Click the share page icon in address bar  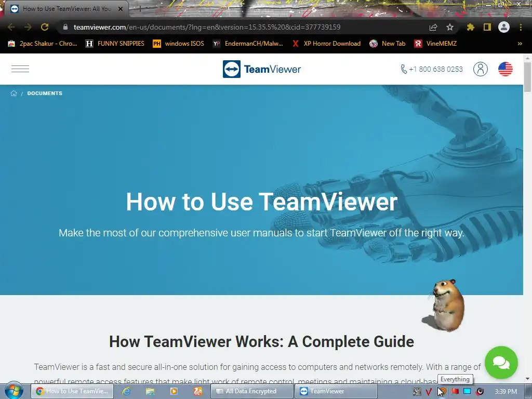(x=433, y=27)
